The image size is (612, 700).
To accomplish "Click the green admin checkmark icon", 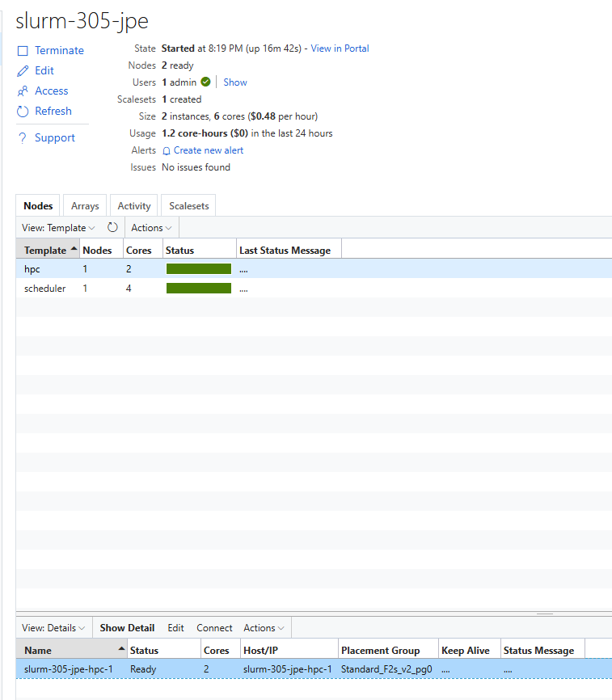I will [205, 82].
